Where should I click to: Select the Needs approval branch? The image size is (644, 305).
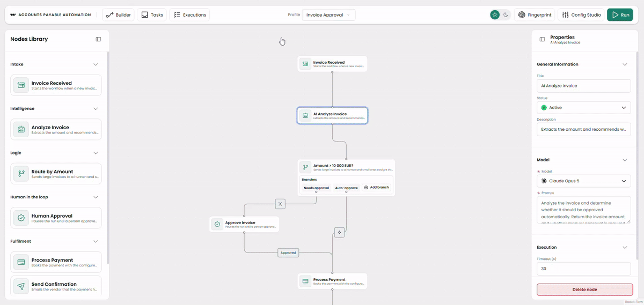(x=316, y=188)
